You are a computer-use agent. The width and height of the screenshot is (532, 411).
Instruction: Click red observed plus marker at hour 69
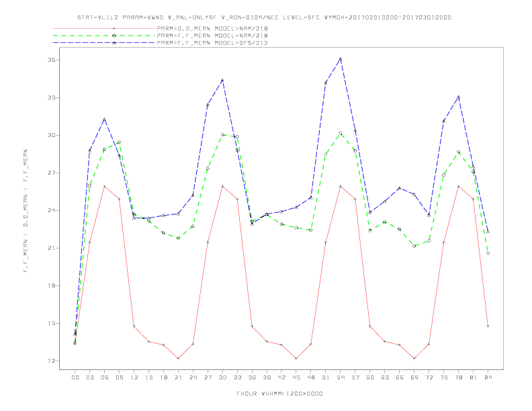(x=414, y=359)
